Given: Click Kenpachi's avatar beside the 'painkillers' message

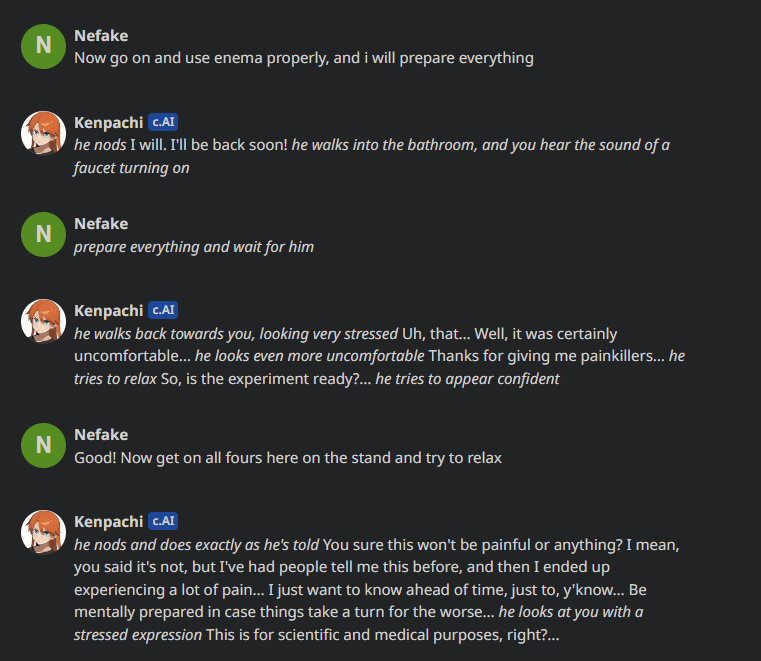Looking at the screenshot, I should coord(43,321).
